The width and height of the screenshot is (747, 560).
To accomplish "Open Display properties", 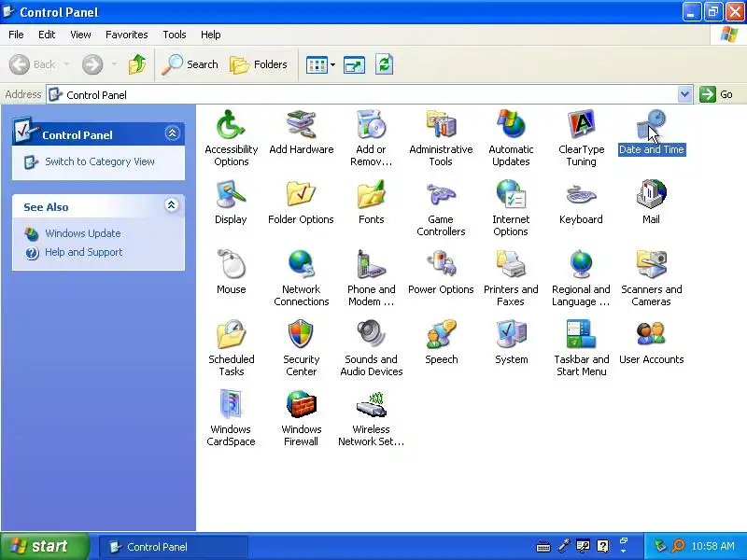I will tap(231, 203).
